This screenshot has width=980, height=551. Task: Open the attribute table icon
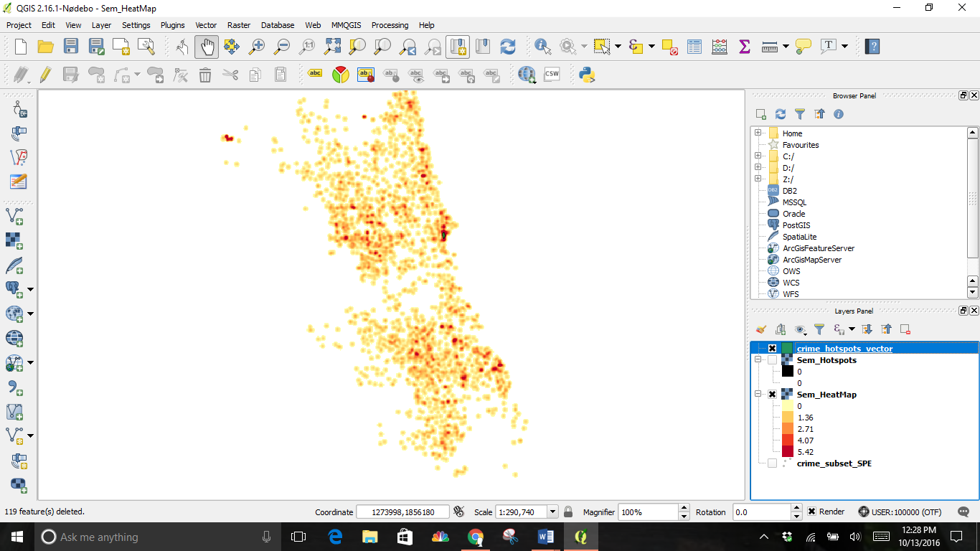(694, 47)
